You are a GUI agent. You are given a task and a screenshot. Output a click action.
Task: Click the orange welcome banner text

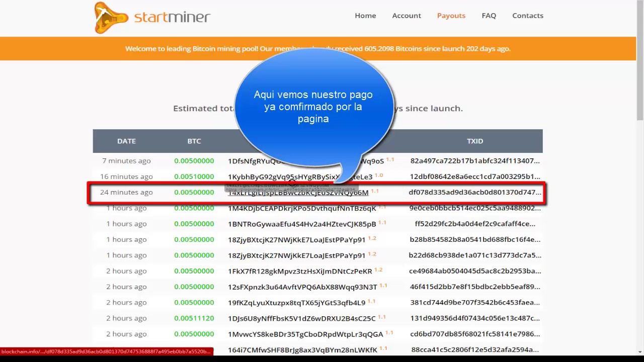coord(318,49)
